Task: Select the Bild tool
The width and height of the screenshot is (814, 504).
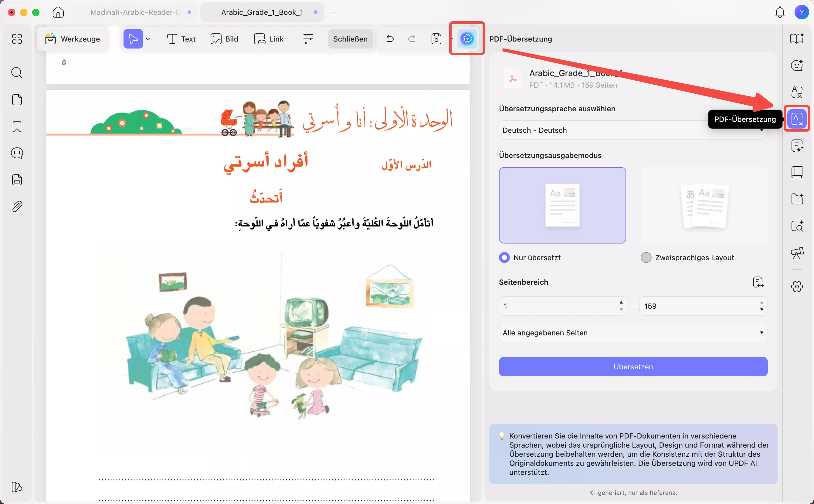Action: coord(225,39)
